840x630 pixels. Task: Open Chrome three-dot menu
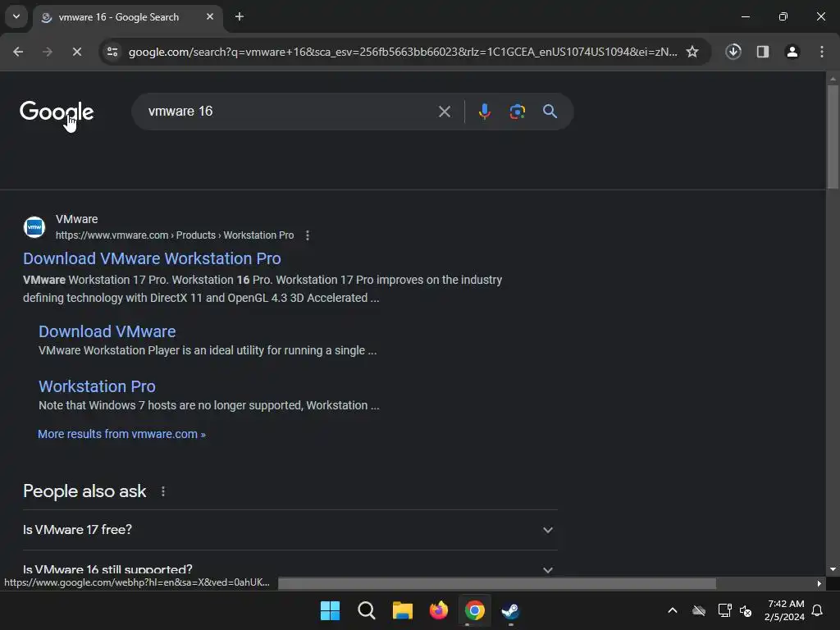pos(822,52)
